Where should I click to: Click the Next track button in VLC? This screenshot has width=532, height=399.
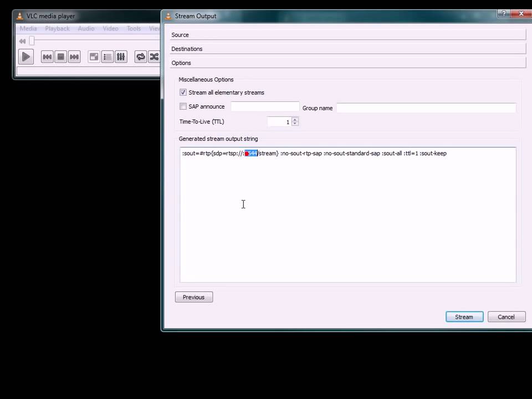click(74, 57)
